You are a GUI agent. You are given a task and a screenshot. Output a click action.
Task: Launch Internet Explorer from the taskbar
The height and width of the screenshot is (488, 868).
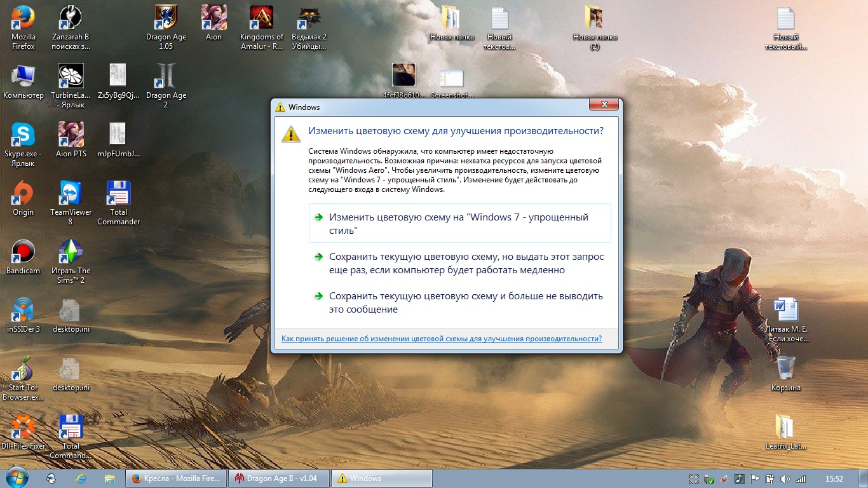point(80,478)
